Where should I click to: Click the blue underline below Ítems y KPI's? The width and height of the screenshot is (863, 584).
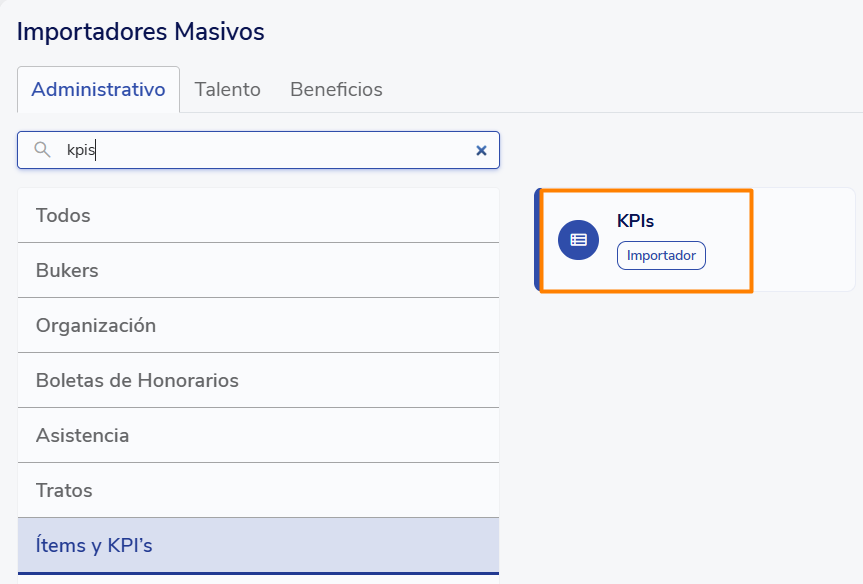pos(258,573)
